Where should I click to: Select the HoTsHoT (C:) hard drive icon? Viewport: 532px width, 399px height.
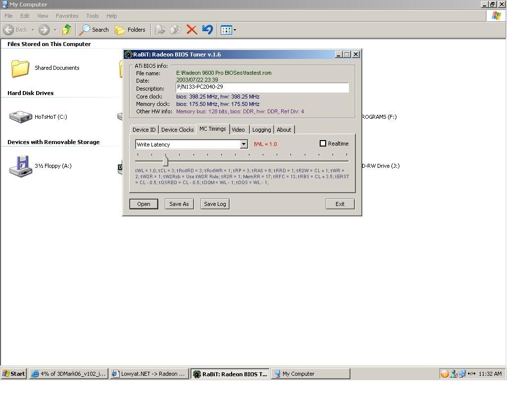[20, 117]
